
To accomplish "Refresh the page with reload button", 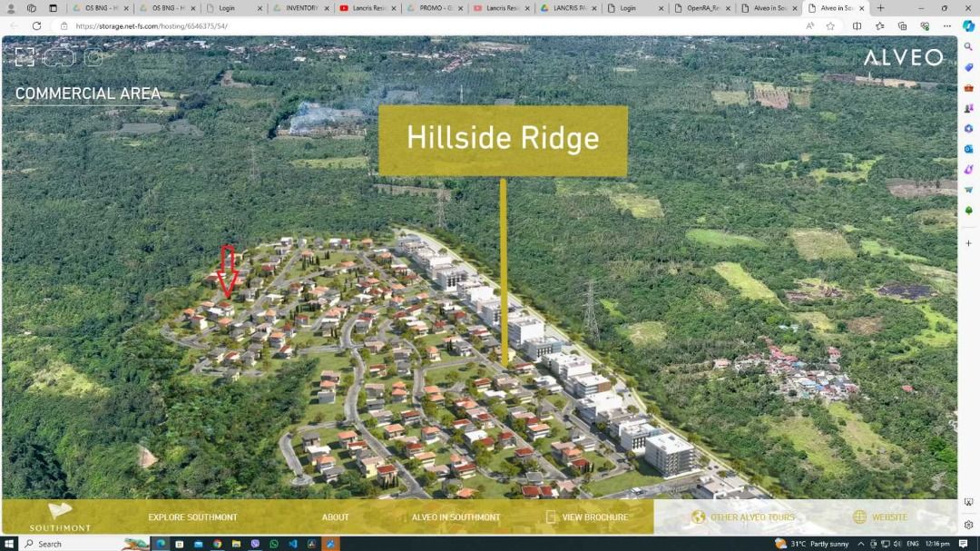I will (37, 26).
